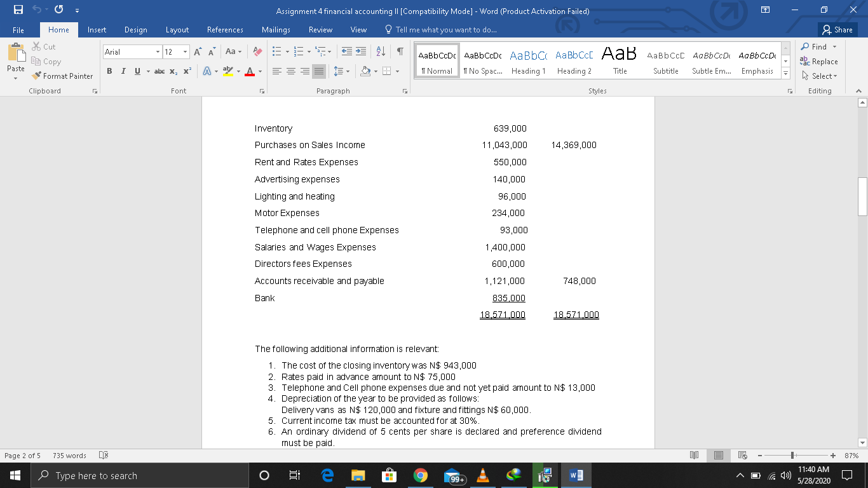The image size is (868, 488).
Task: Clear all formatting with the eraser icon
Action: point(257,51)
